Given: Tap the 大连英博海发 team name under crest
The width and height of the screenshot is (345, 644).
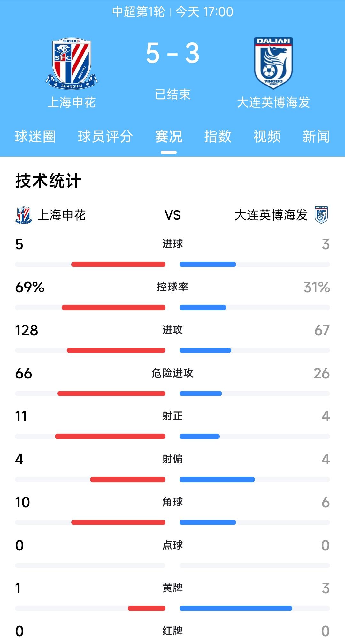Looking at the screenshot, I should [273, 102].
